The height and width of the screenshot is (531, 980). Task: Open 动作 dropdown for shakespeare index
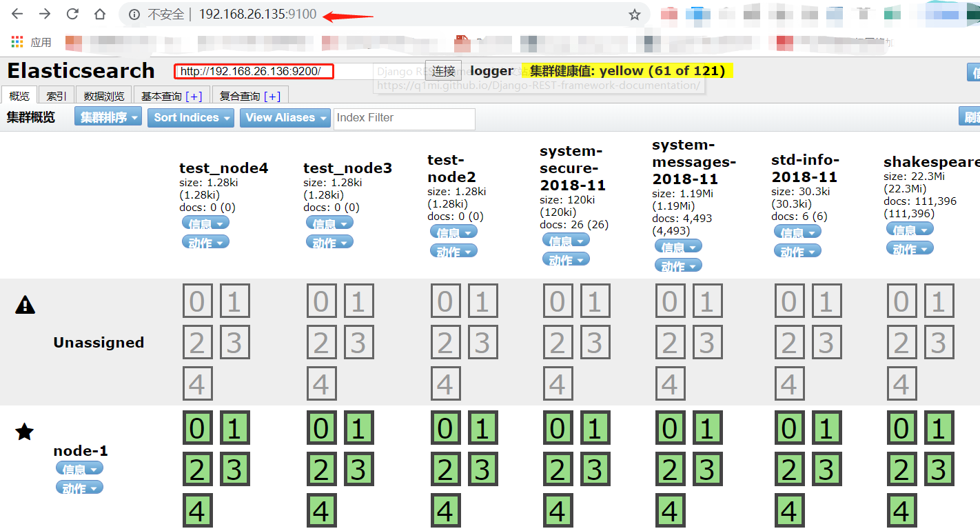coord(910,249)
